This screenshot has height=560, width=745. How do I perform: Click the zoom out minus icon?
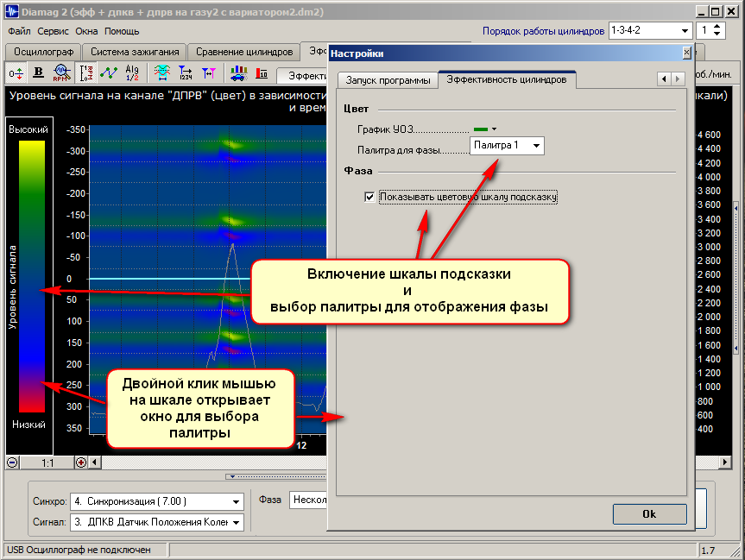(x=12, y=462)
